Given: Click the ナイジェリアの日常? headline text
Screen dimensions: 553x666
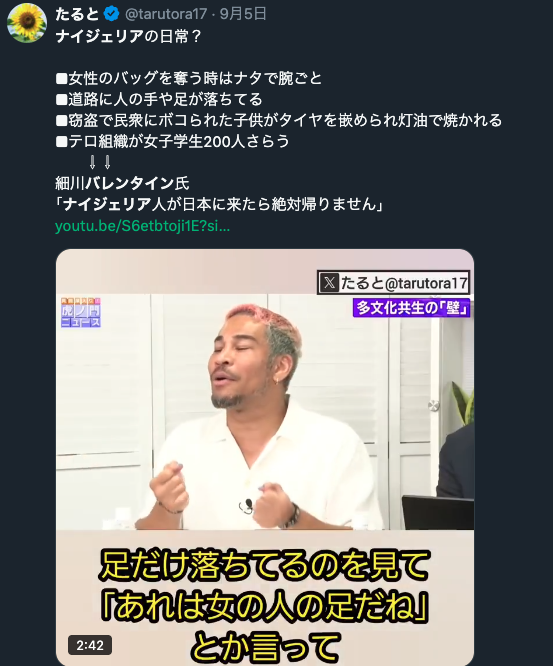Looking at the screenshot, I should coord(129,36).
